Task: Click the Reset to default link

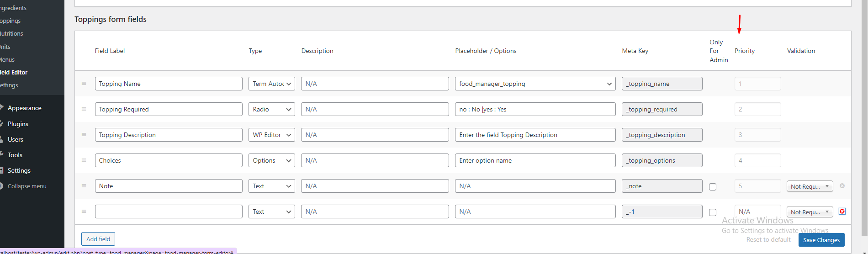Action: tap(768, 239)
